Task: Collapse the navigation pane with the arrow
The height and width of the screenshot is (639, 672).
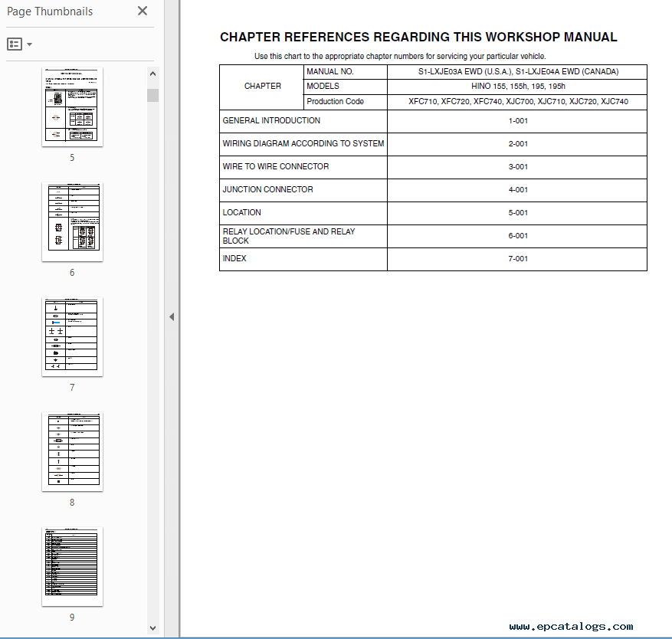Action: [172, 316]
